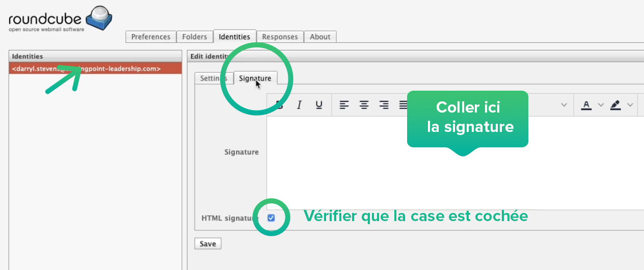Viewport: 644px width, 270px height.
Task: Click the background highlight color icon
Action: [615, 105]
